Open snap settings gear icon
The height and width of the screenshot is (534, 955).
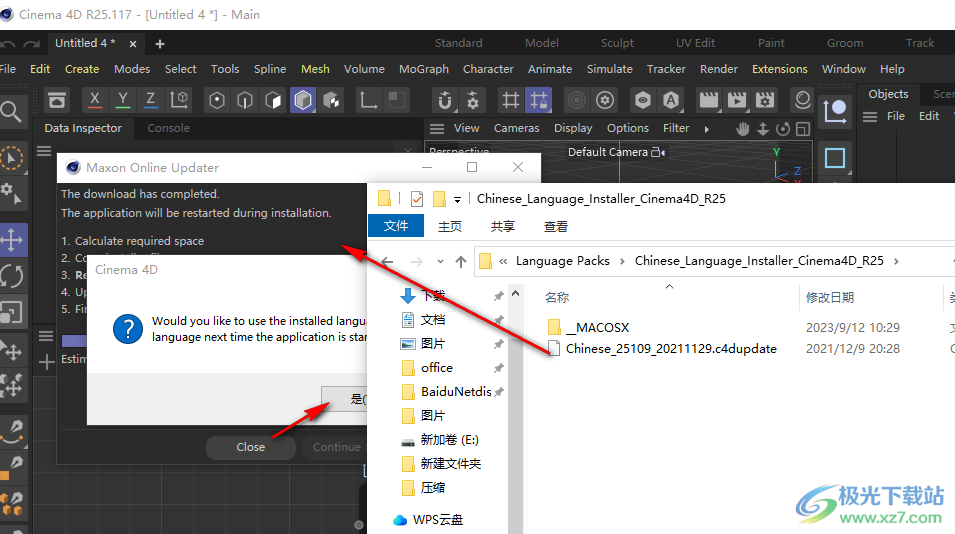coord(473,100)
